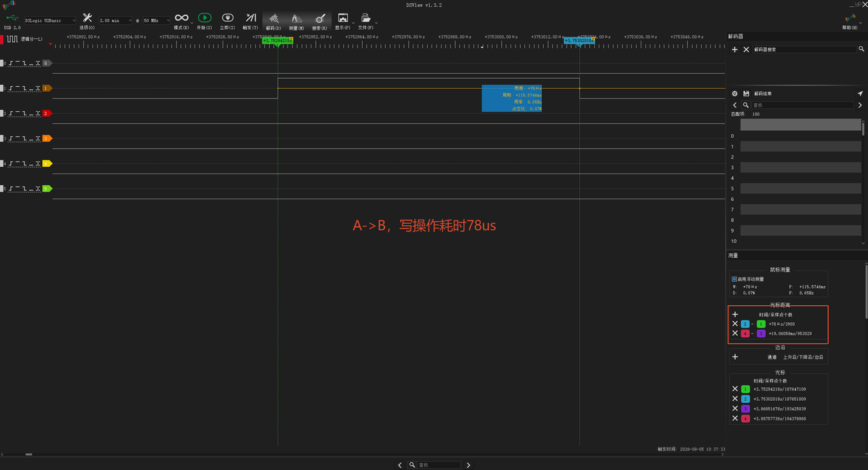Click decode results magnifier icon
Screen dimensions: 868x470
[x=746, y=105]
